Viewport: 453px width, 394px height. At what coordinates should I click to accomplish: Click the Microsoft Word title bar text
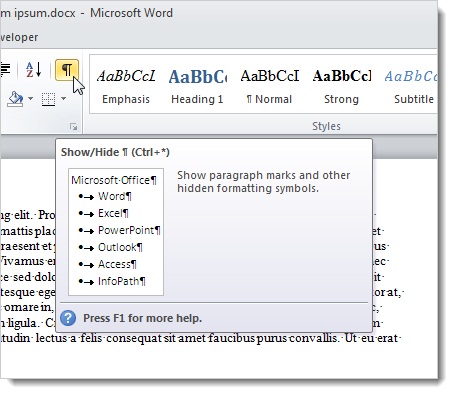[x=131, y=13]
